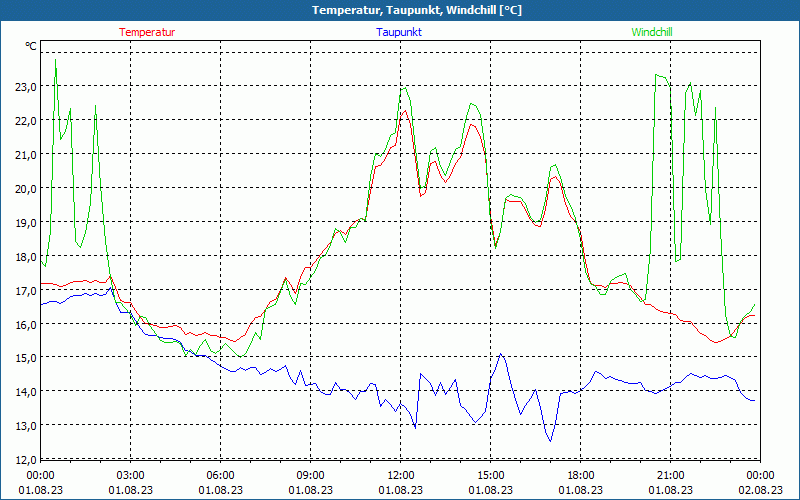Click the '02.08.23' date label
The height and width of the screenshot is (500, 800).
(x=760, y=490)
